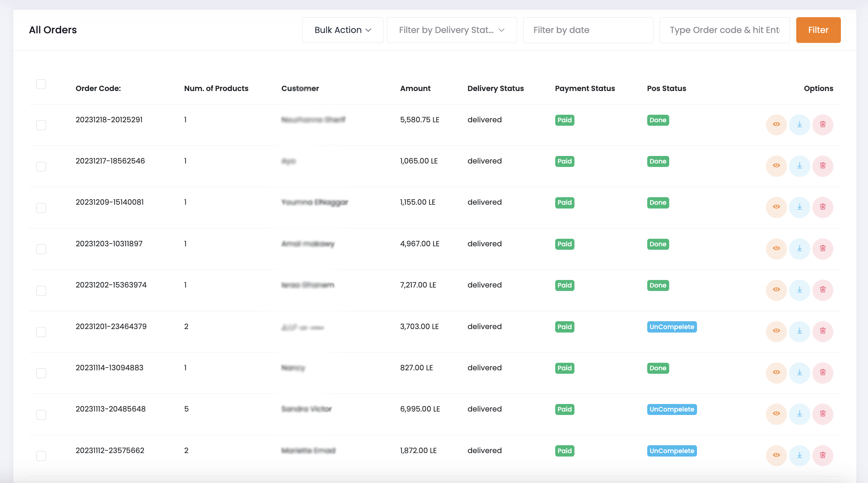Delete order 20231112-23575662 with trash icon
The width and height of the screenshot is (868, 483).
click(x=823, y=456)
